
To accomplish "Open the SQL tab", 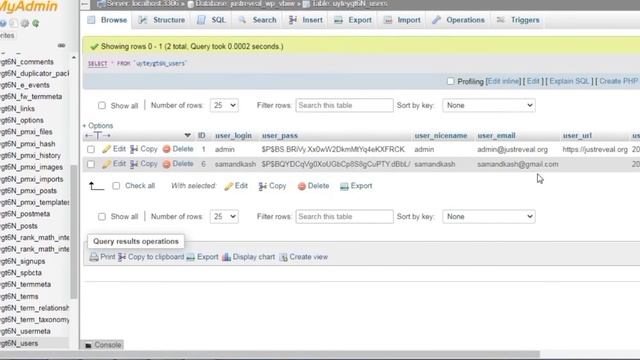I will click(211, 20).
